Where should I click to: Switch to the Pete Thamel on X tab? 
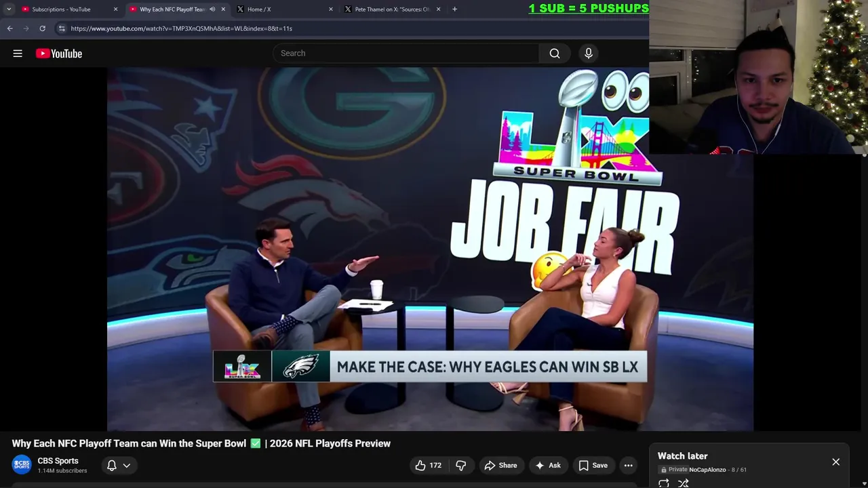(x=392, y=9)
